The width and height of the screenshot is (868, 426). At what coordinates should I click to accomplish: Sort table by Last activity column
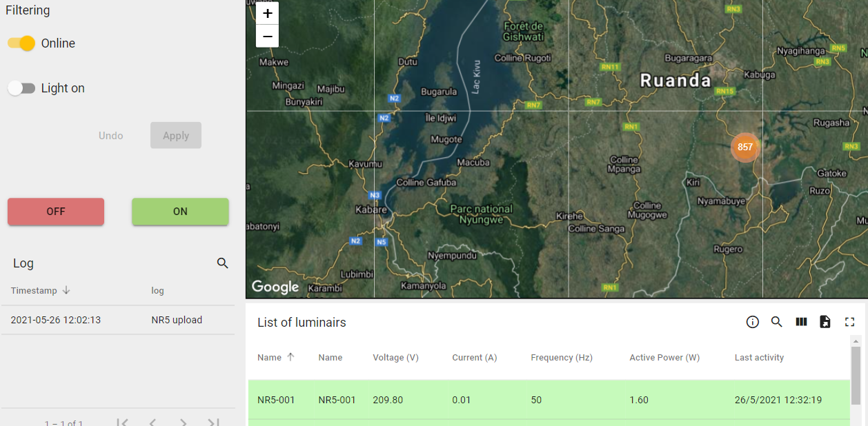pos(759,357)
